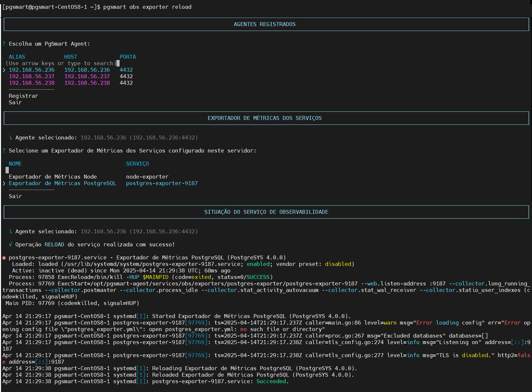Click the filter cursor below NOME header

[x=7, y=170]
